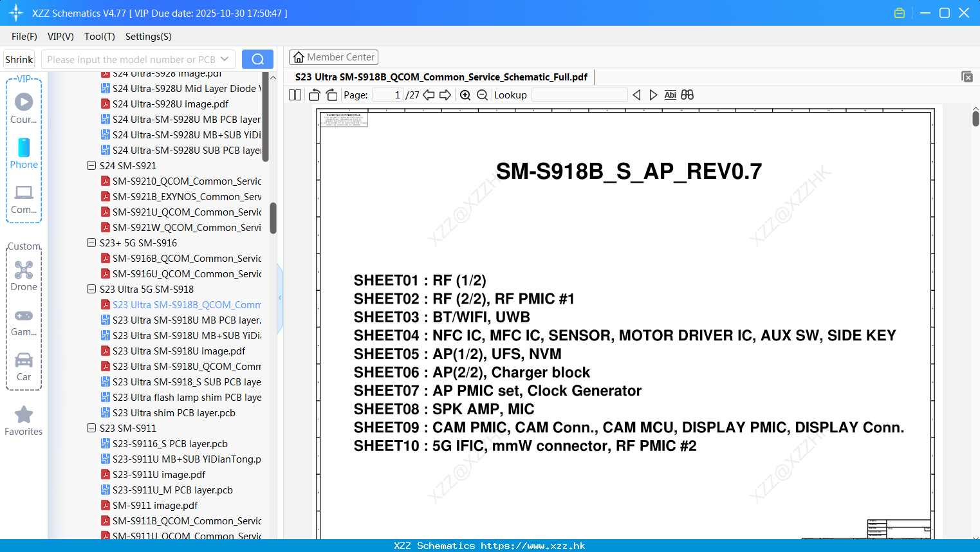Open S24 Ultra-SM-S928U MB PCB layer file
980x552 pixels.
[181, 119]
